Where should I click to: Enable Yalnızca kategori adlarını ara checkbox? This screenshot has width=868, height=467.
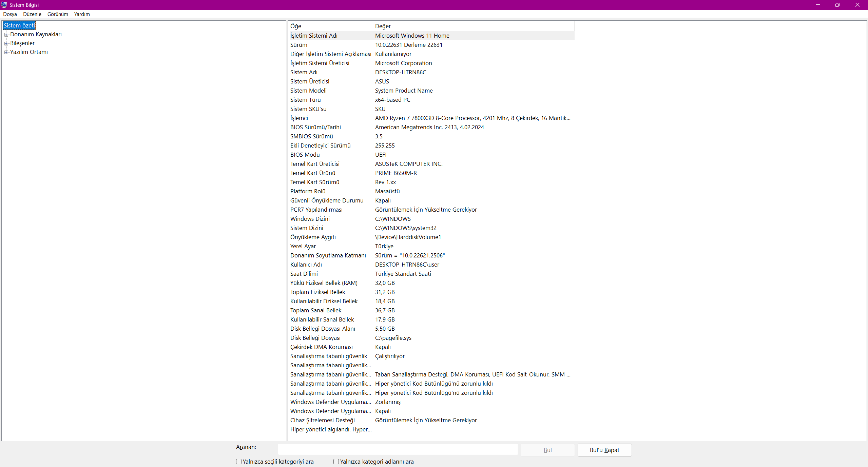[336, 462]
